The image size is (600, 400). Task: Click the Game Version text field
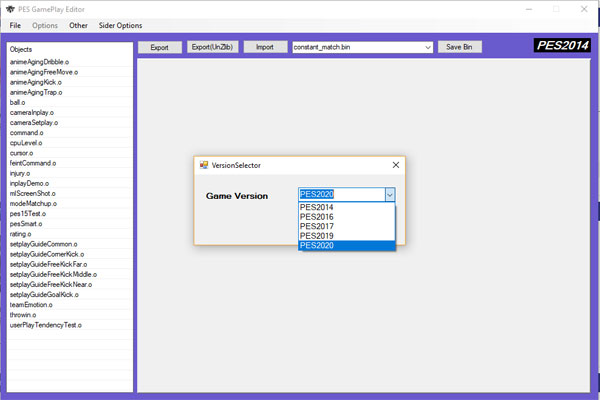(x=342, y=194)
